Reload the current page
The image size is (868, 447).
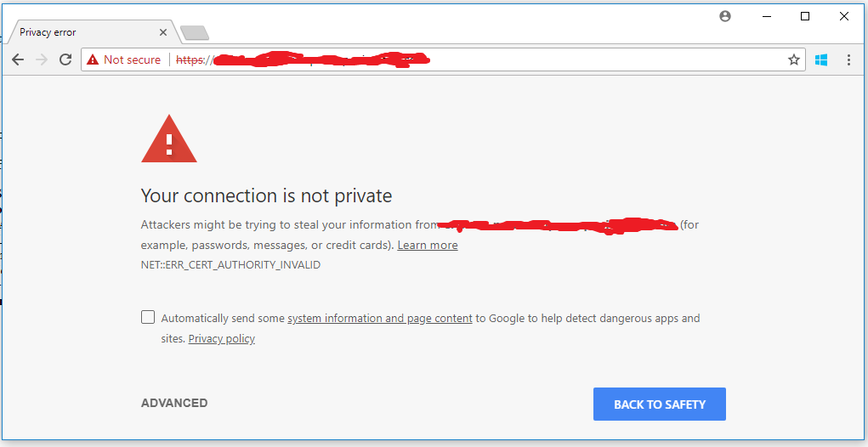[65, 60]
